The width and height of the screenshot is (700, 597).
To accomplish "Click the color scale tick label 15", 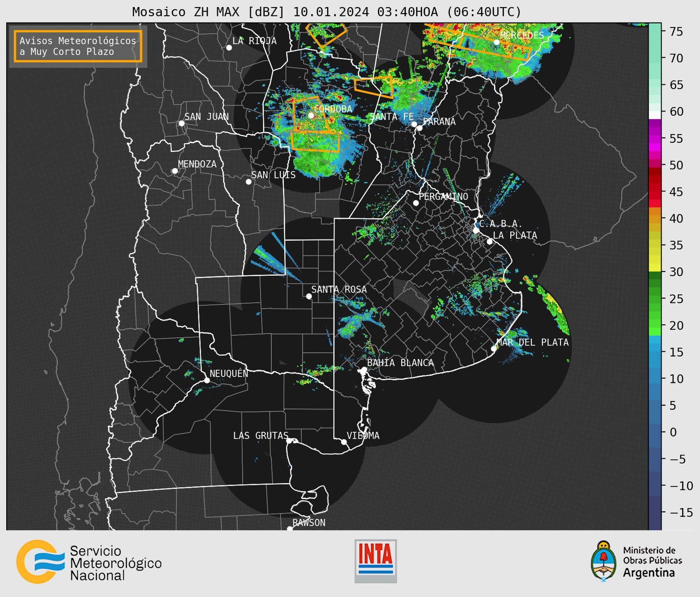I will tap(676, 352).
